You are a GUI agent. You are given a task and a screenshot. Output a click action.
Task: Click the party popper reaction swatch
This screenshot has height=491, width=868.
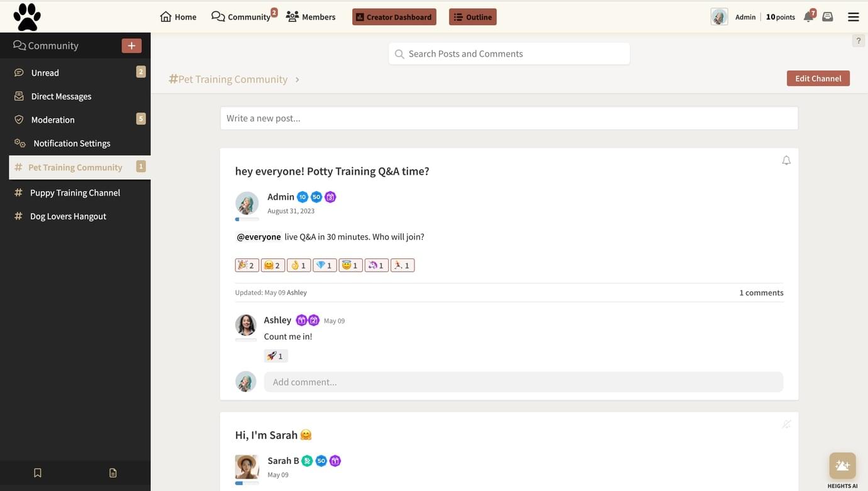247,265
